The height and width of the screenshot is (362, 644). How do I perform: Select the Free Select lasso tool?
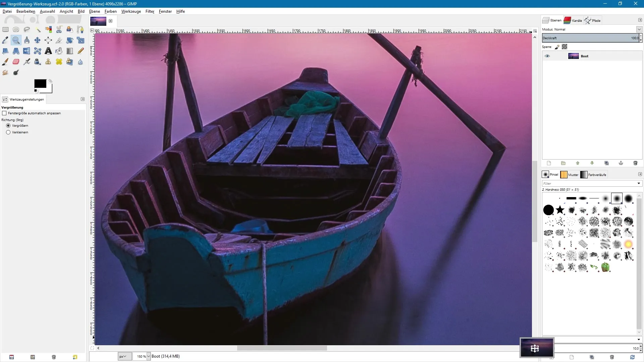(27, 29)
